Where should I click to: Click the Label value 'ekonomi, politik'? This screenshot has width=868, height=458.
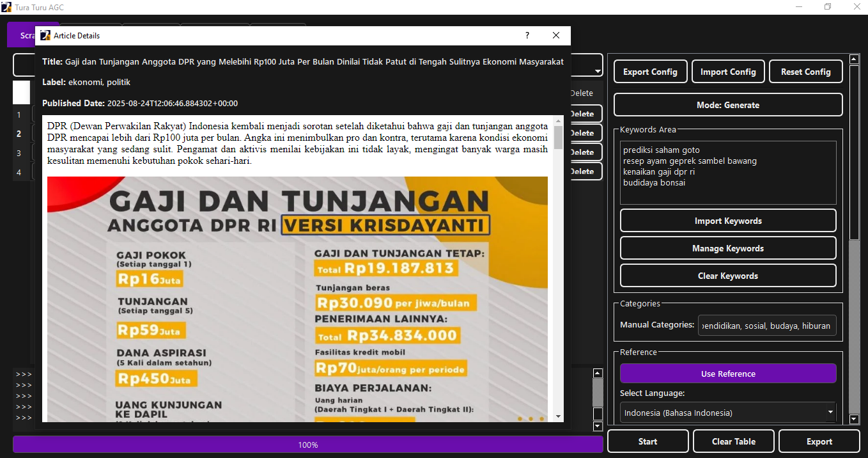[x=99, y=83]
